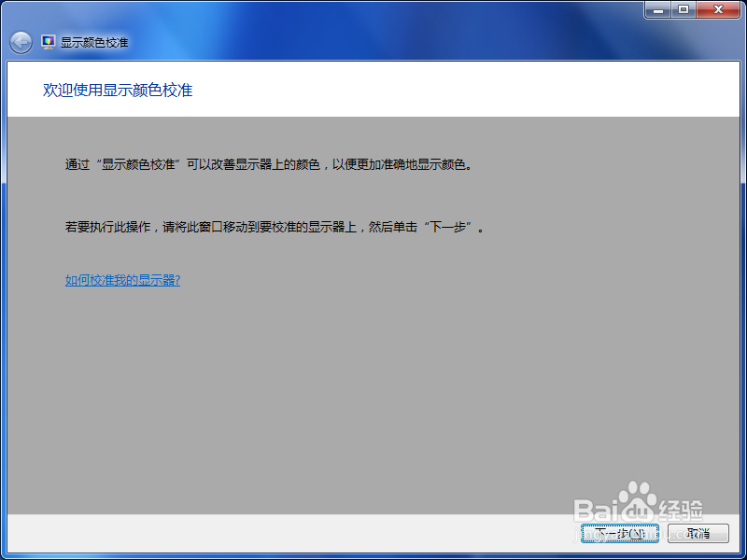The image size is (747, 560).
Task: Click the back arrow navigation button
Action: pos(20,42)
